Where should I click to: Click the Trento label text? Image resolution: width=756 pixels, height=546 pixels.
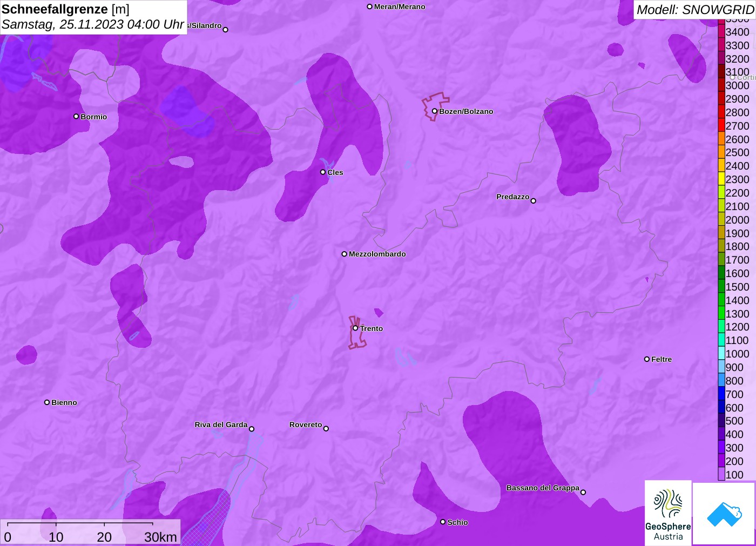[x=372, y=328]
